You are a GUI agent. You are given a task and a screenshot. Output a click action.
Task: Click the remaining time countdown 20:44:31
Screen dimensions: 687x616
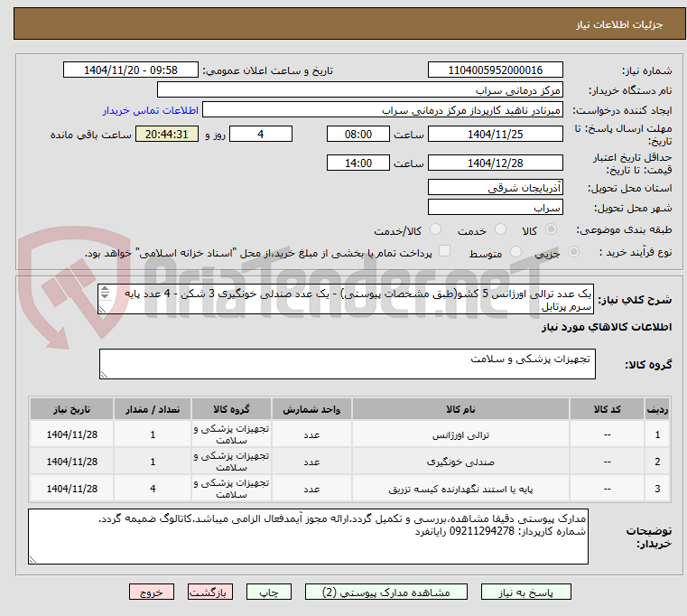(x=166, y=135)
